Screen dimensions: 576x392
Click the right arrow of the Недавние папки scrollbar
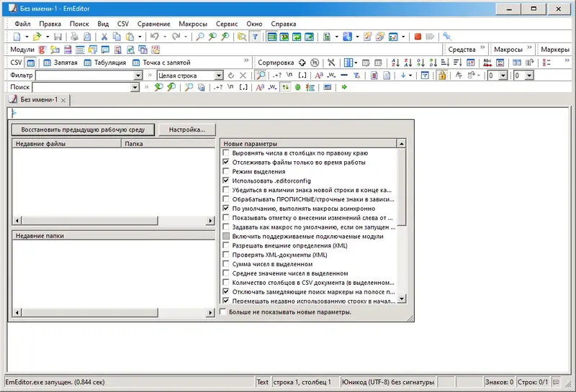point(210,313)
